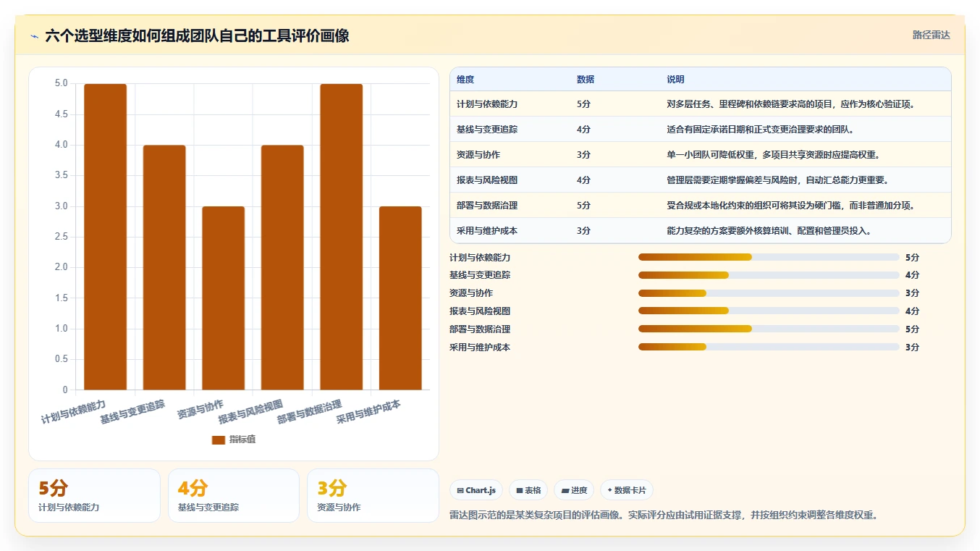Click description starting 对多层任务、里程碑
The image size is (980, 551).
(x=790, y=104)
